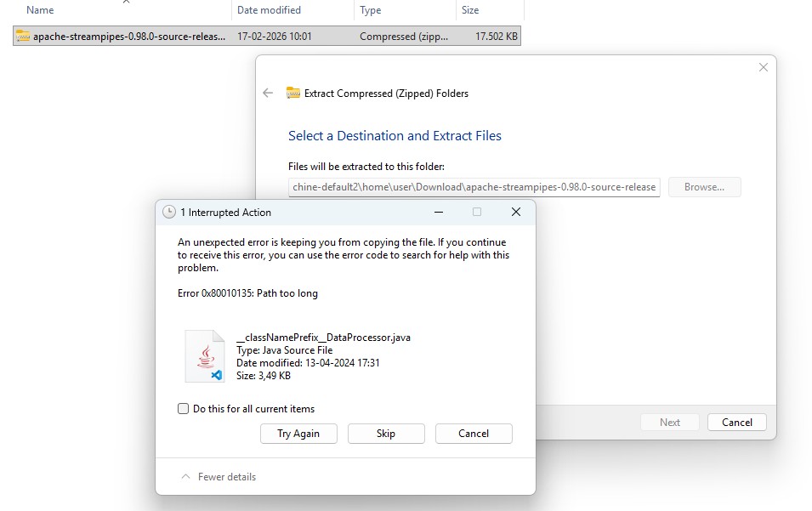Click the back arrow in Extract wizard
Image resolution: width=812 pixels, height=511 pixels.
click(x=268, y=93)
